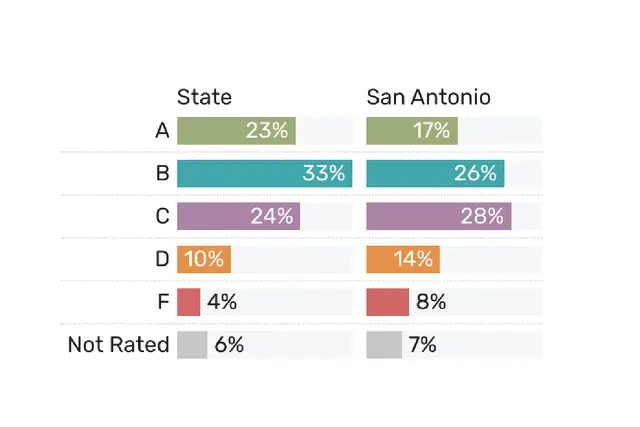Click the orange 14% San Antonio bar
The image size is (640, 427).
click(x=403, y=259)
